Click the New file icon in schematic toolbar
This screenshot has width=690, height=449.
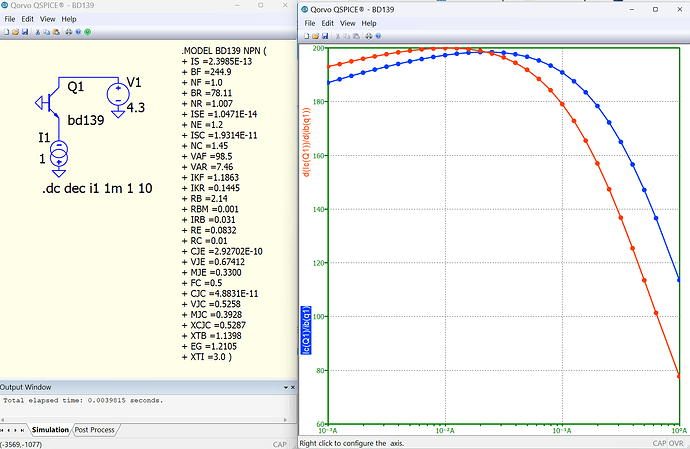coord(6,33)
